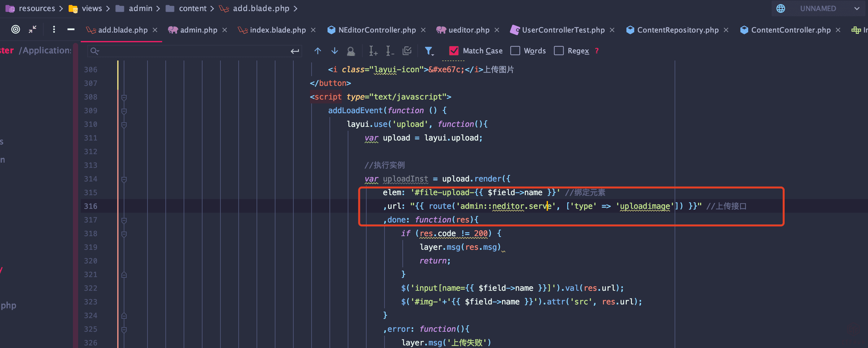The width and height of the screenshot is (868, 348).
Task: Enable the Words checkbox
Action: (x=515, y=51)
